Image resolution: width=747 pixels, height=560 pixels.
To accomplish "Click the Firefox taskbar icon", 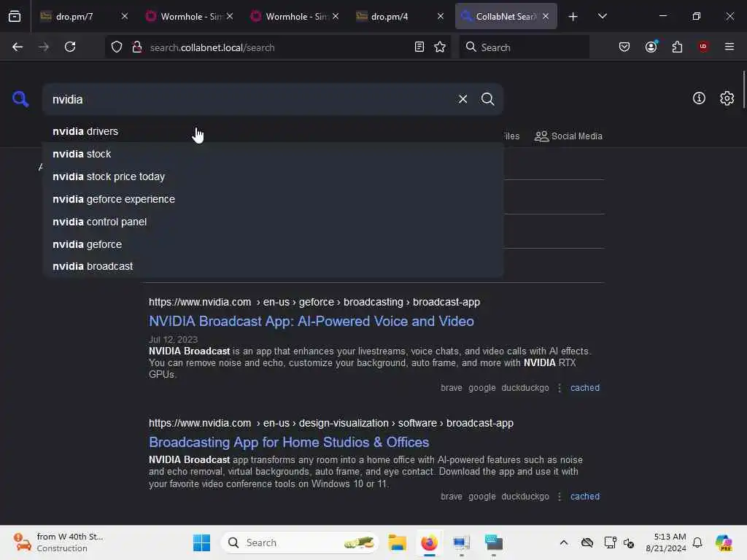I will coord(429,542).
